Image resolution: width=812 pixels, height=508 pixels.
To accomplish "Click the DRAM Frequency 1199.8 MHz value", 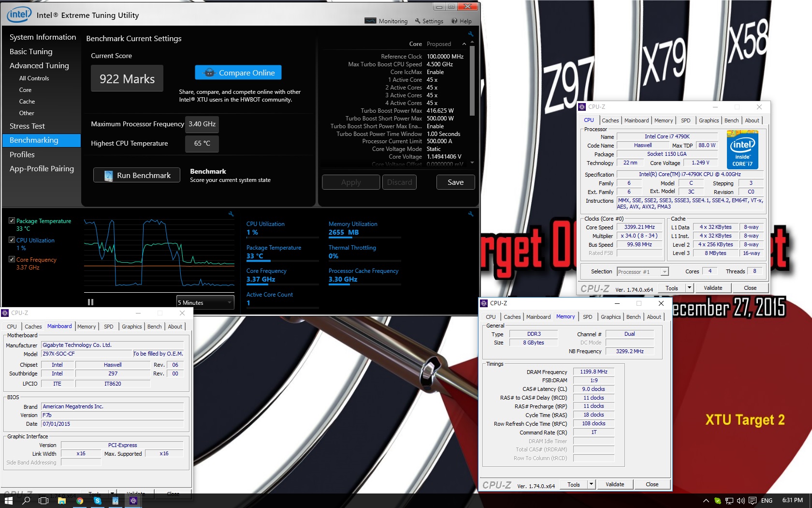I will tap(594, 372).
